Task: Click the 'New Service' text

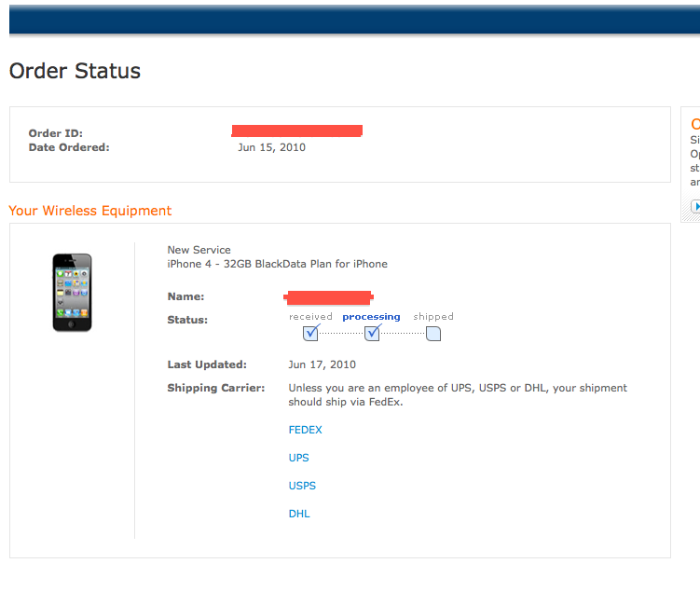Action: [x=199, y=250]
